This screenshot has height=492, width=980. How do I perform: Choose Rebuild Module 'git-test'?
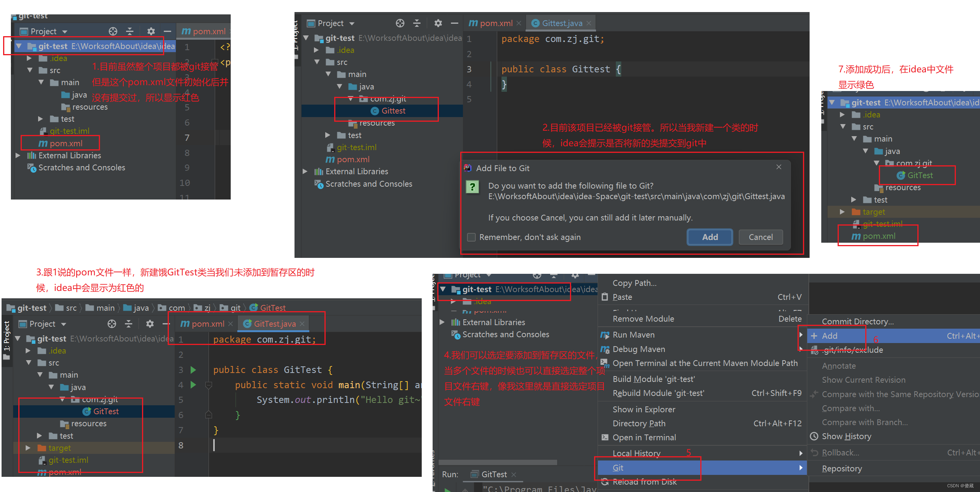point(701,393)
